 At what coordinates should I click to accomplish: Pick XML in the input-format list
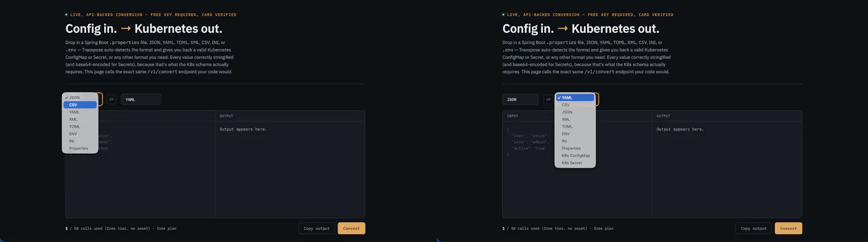click(x=80, y=120)
